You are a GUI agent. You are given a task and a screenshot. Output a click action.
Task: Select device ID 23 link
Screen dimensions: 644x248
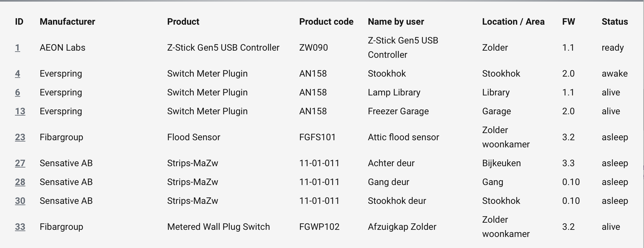pyautogui.click(x=20, y=137)
